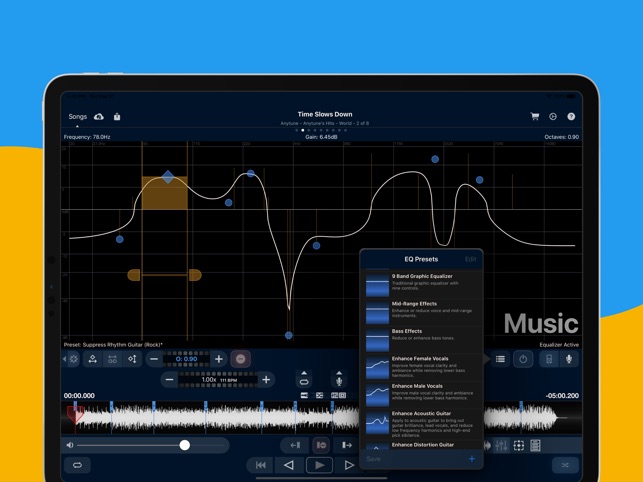Toggle the shuffle button
Screen dimensions: 643x482
click(565, 465)
